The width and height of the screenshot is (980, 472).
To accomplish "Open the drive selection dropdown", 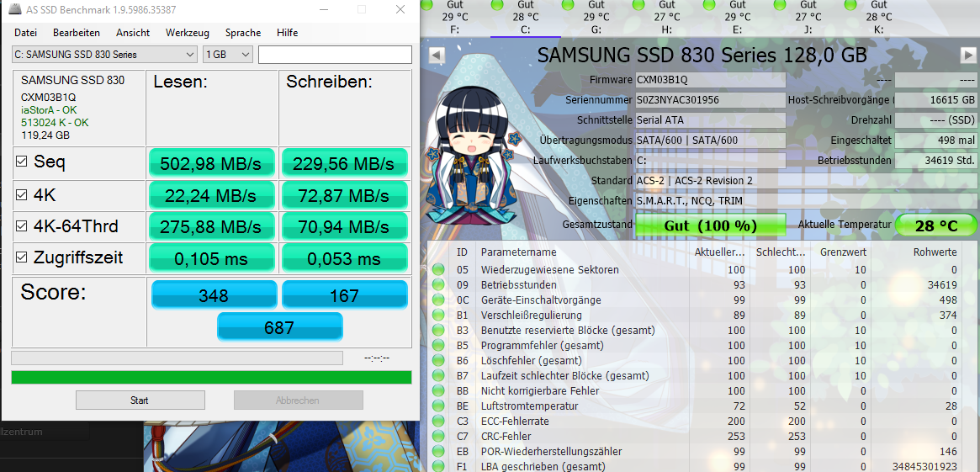I will click(104, 55).
